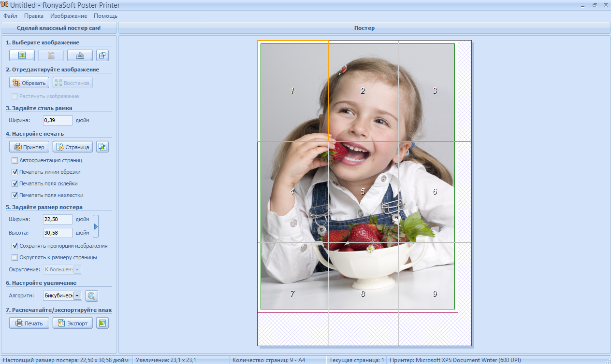Click status text Количество страниц: 9 - A4
Image resolution: width=611 pixels, height=364 pixels.
pos(269,360)
